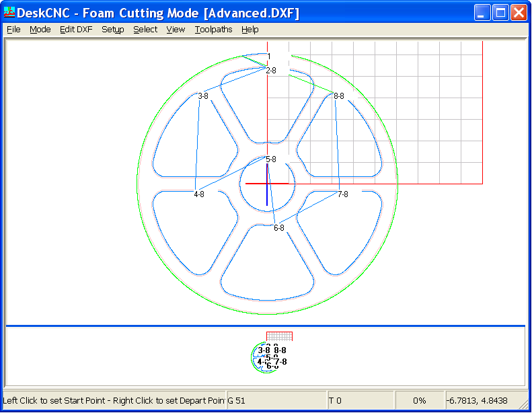Maximize the DeskCNC window
This screenshot has width=532, height=413.
coord(500,13)
